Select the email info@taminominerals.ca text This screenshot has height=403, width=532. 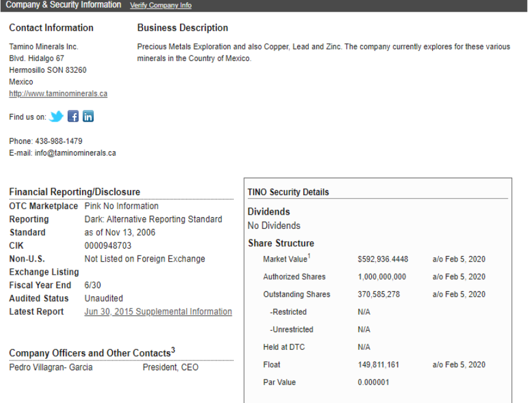click(x=75, y=153)
